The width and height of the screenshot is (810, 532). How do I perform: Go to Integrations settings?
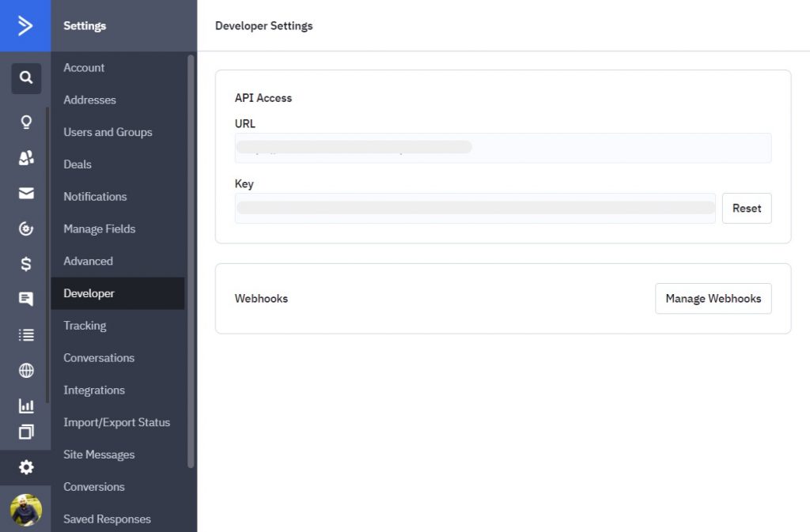(x=94, y=390)
